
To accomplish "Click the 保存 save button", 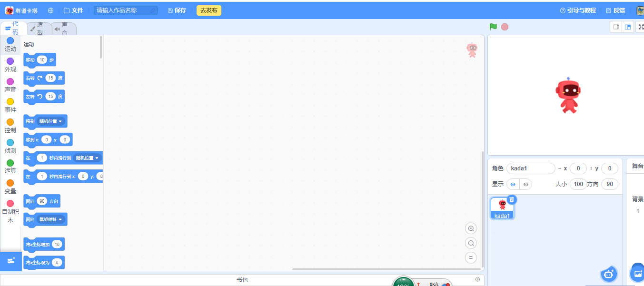I will click(x=177, y=10).
